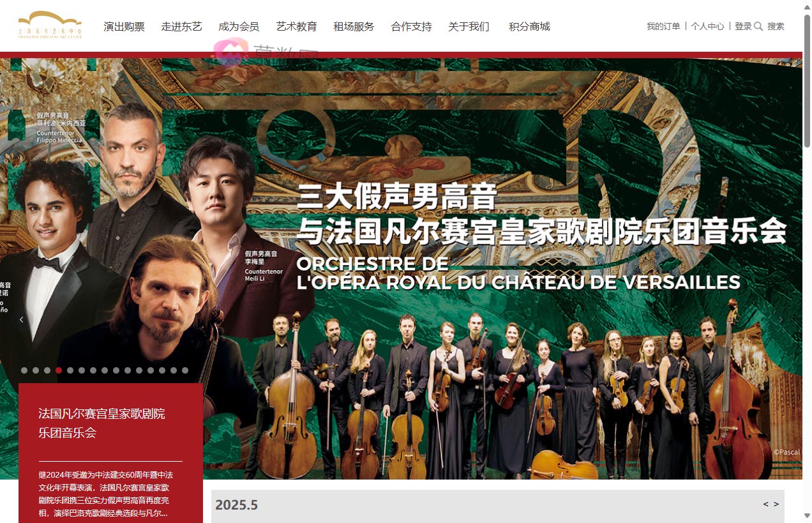Image resolution: width=812 pixels, height=523 pixels.
Task: Open 我的订单 link
Action: pyautogui.click(x=663, y=26)
